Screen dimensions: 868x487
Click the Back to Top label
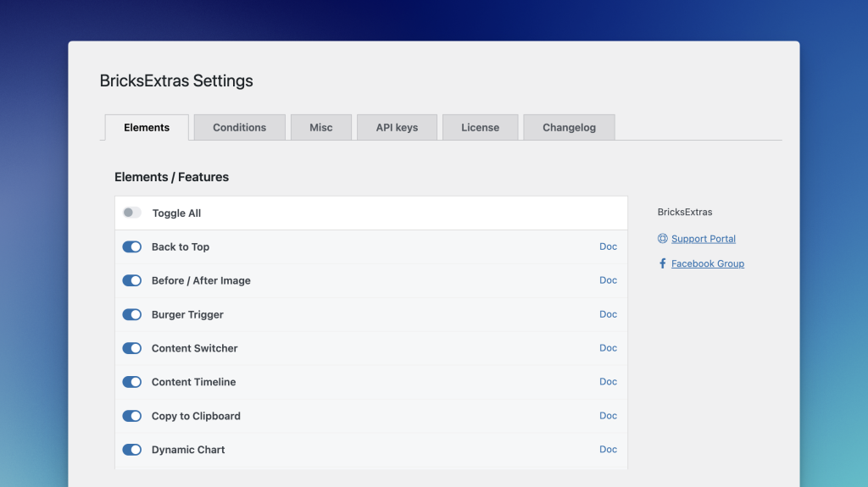tap(181, 246)
